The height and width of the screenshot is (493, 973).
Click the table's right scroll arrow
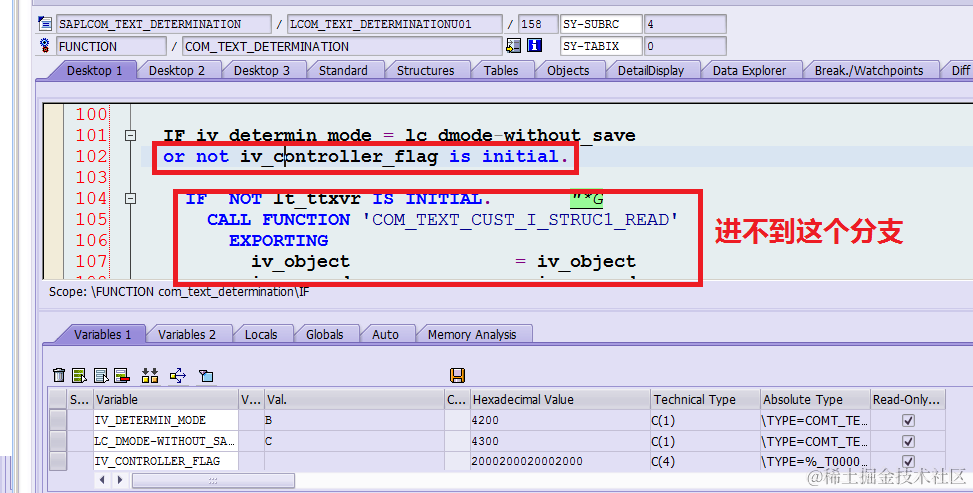coord(120,480)
